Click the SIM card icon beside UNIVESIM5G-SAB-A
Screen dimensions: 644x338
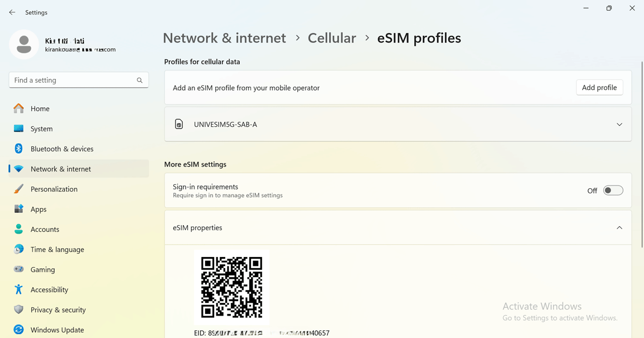179,125
